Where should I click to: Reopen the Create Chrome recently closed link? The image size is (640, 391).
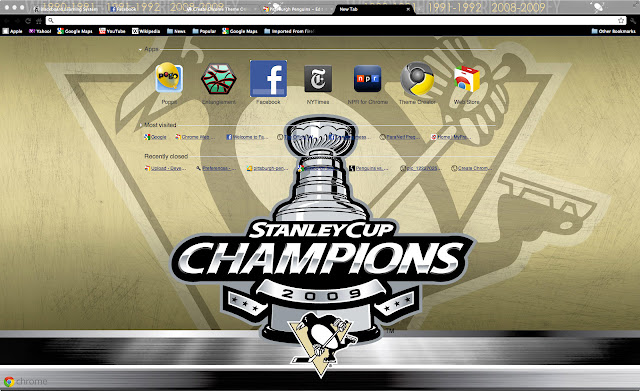[471, 168]
